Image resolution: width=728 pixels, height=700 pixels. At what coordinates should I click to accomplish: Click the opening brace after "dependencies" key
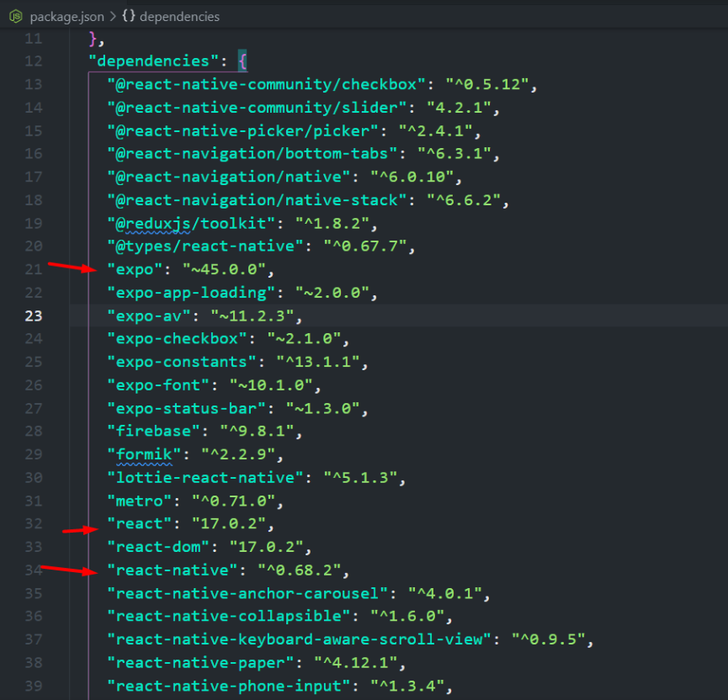242,61
